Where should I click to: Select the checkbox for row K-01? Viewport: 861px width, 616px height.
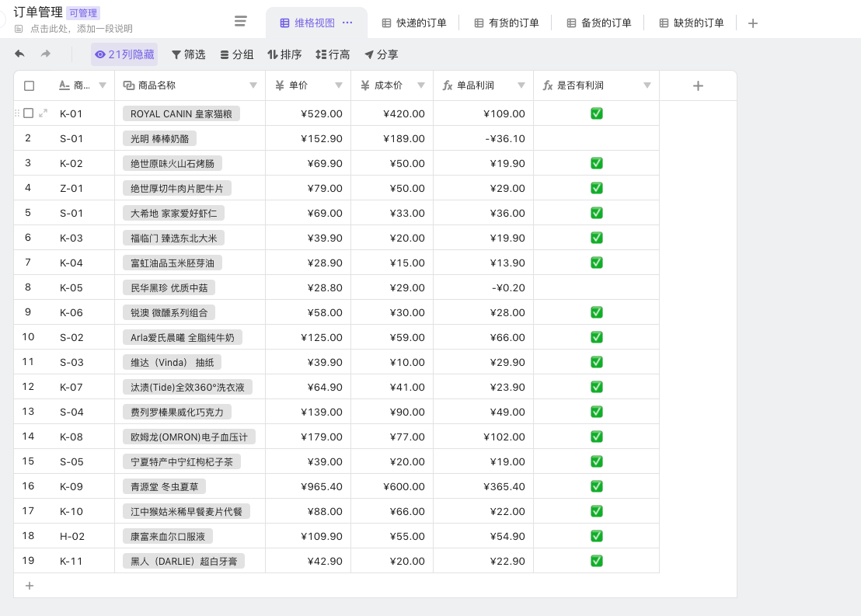coord(29,113)
